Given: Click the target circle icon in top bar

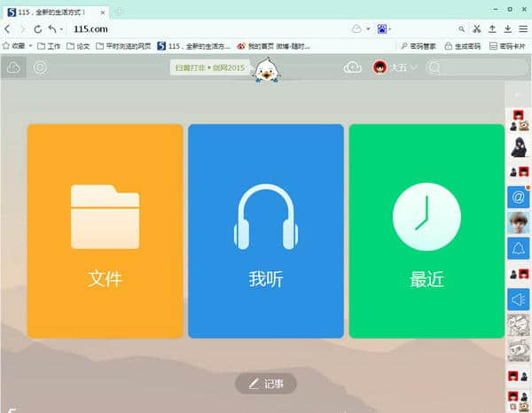Looking at the screenshot, I should [41, 67].
